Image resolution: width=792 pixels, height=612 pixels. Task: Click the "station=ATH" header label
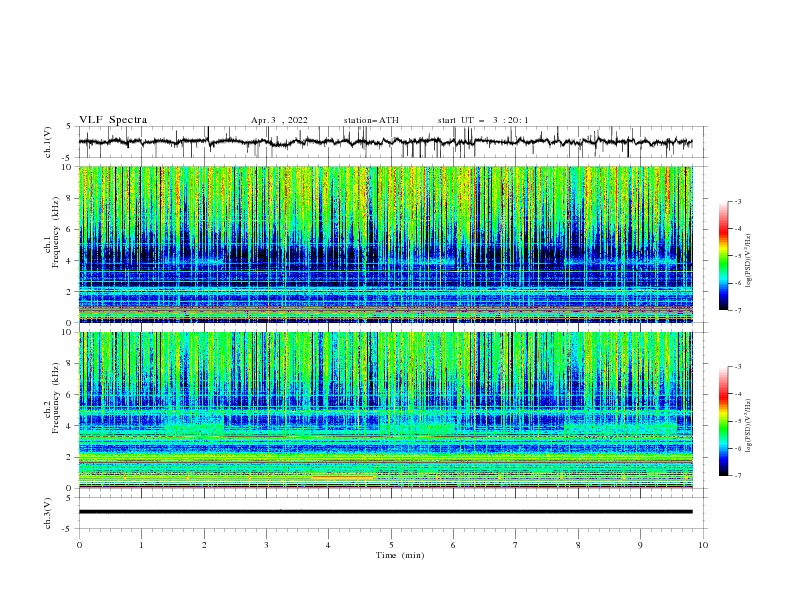coord(371,120)
